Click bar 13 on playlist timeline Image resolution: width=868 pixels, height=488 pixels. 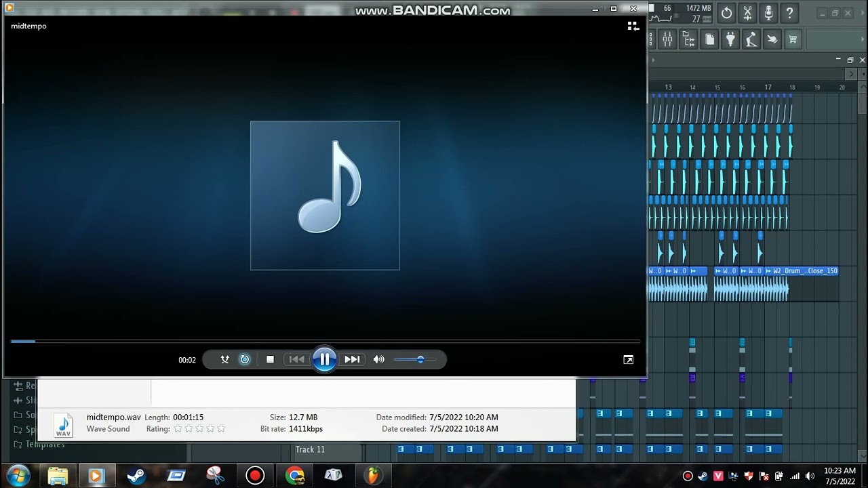[x=668, y=87]
